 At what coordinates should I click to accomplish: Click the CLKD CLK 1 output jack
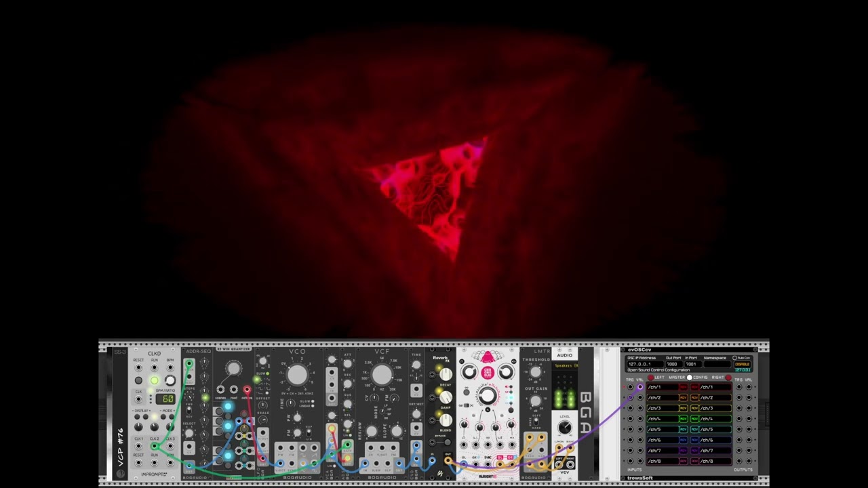[x=138, y=446]
